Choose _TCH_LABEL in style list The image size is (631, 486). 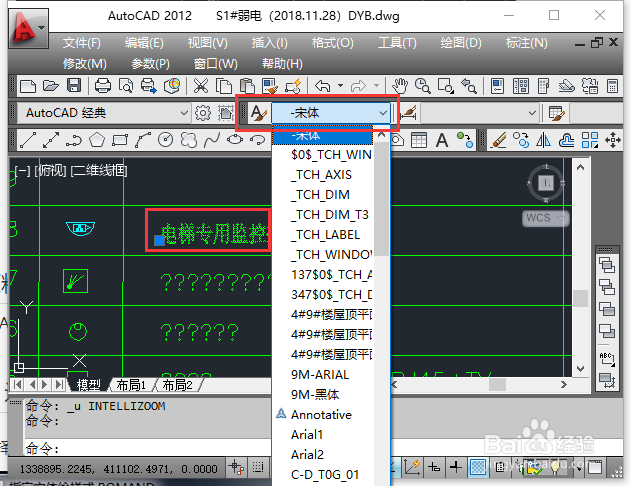pos(326,235)
